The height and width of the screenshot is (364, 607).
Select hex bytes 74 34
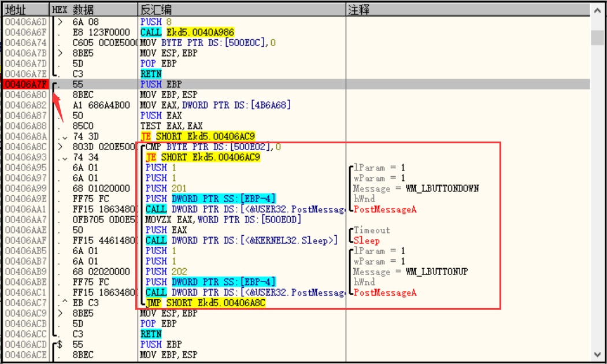point(85,157)
